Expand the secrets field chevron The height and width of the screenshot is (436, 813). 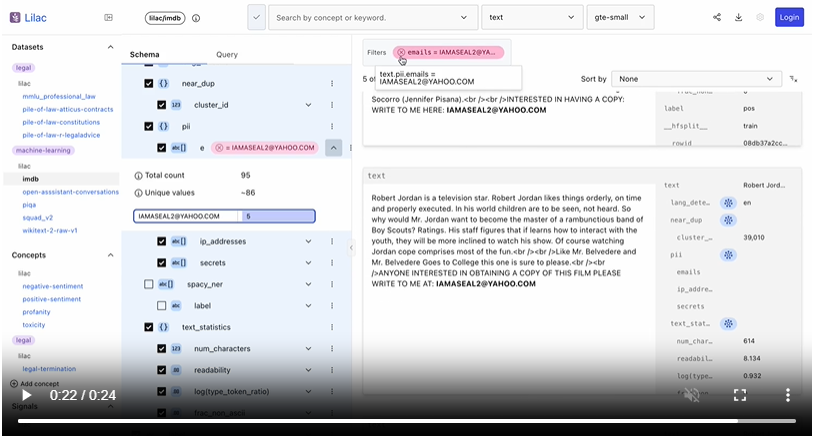(308, 262)
